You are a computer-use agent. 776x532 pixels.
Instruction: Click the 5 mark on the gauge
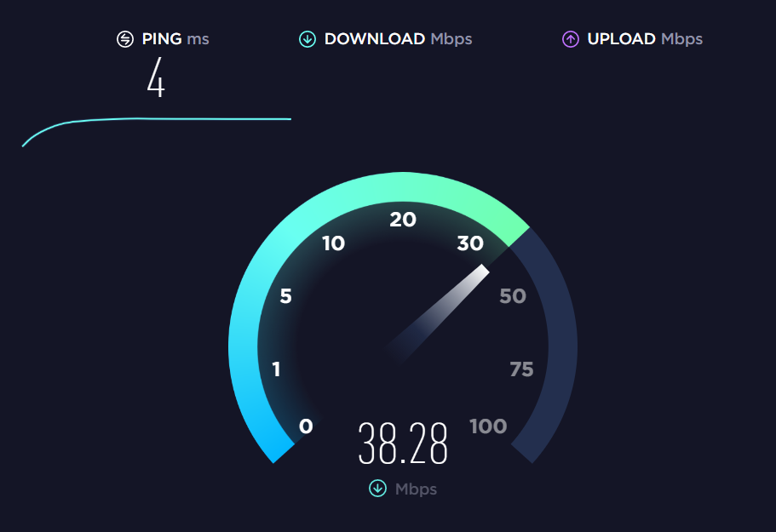click(285, 296)
